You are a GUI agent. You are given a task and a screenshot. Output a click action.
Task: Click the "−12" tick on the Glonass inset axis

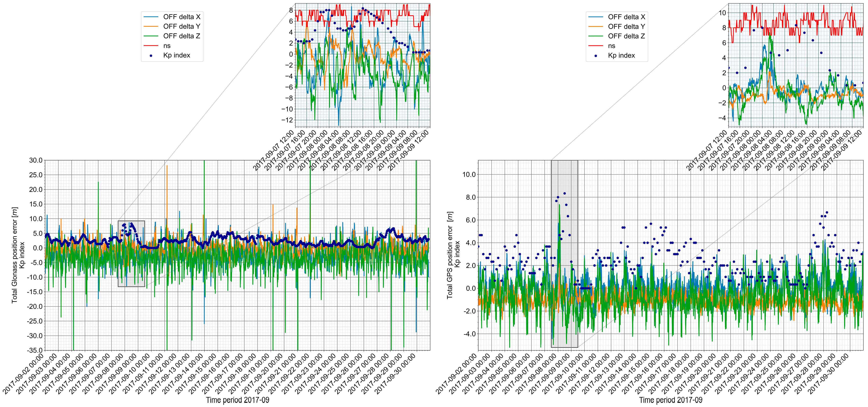pyautogui.click(x=287, y=120)
